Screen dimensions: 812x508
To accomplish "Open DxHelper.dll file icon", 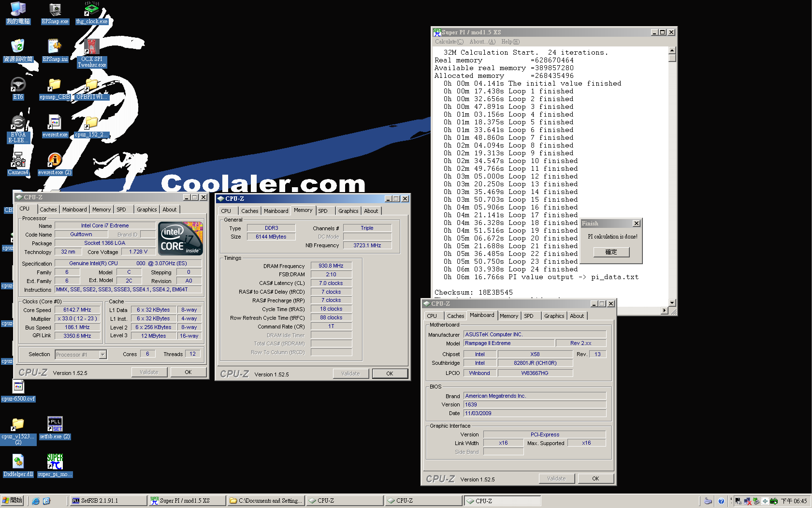I will 18,466.
